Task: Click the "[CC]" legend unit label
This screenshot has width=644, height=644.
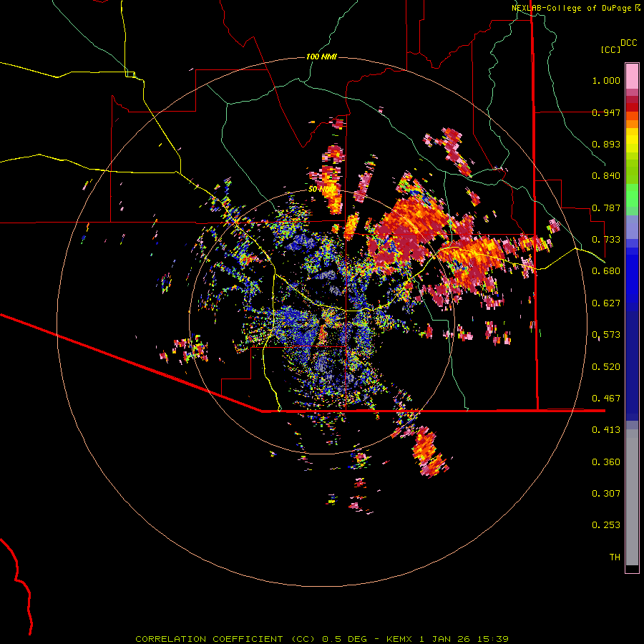Action: pyautogui.click(x=611, y=49)
